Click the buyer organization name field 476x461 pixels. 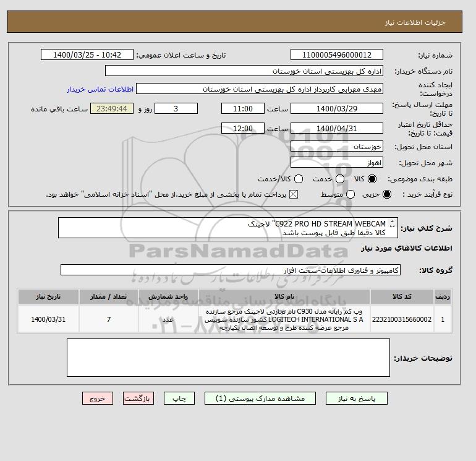(244, 71)
